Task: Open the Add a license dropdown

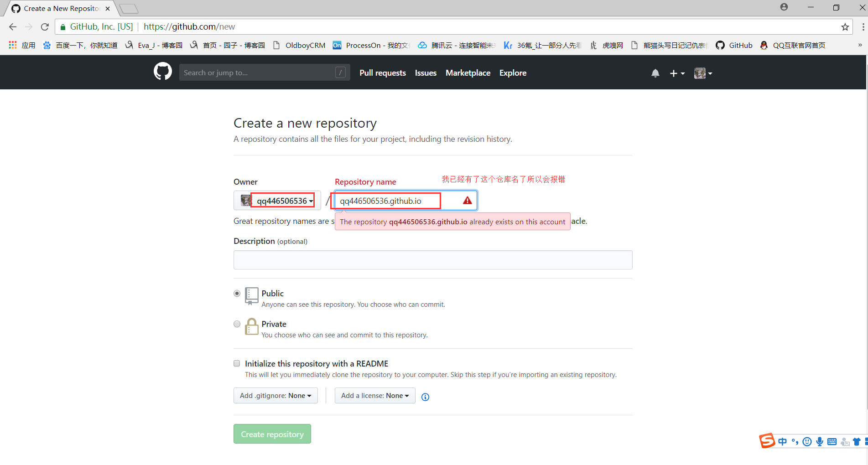Action: (x=375, y=396)
